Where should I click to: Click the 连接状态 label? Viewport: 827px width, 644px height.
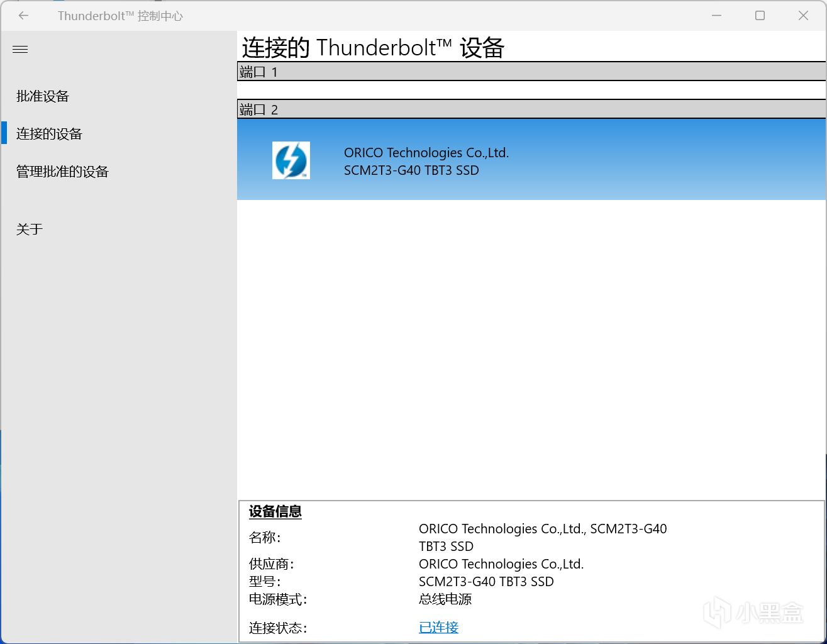(278, 628)
